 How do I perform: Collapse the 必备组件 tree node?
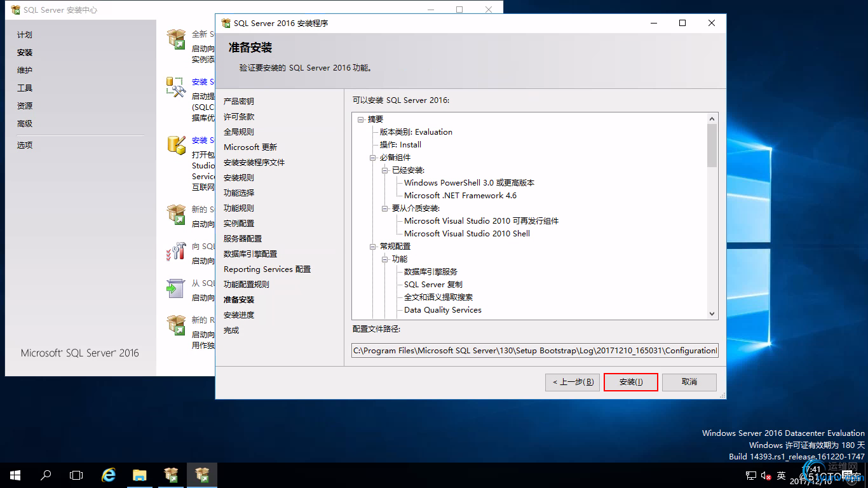coord(373,158)
